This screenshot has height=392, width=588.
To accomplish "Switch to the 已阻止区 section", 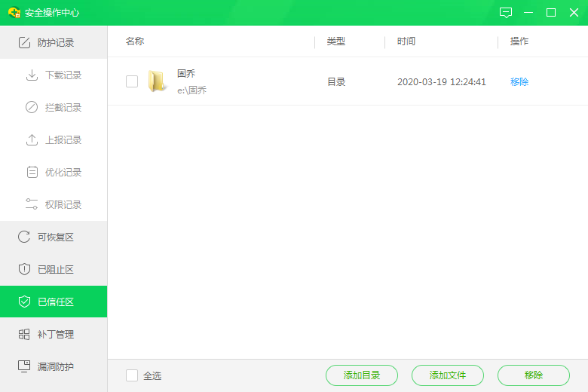I will pyautogui.click(x=54, y=269).
